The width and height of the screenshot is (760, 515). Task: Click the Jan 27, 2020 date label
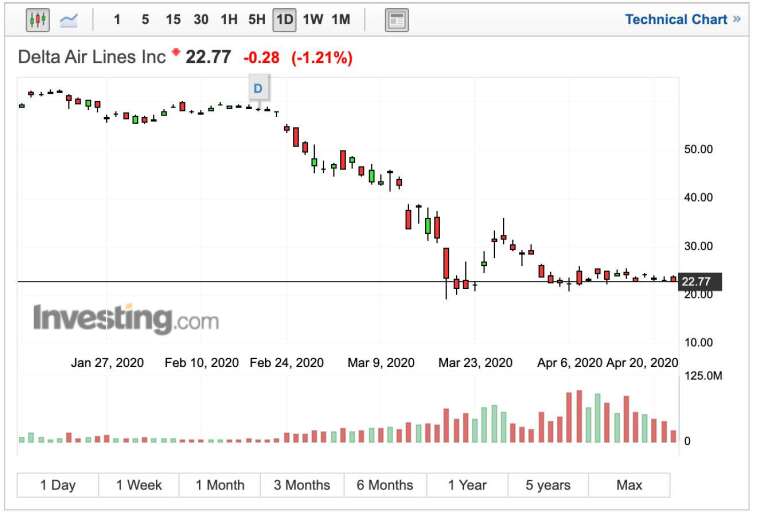coord(107,363)
